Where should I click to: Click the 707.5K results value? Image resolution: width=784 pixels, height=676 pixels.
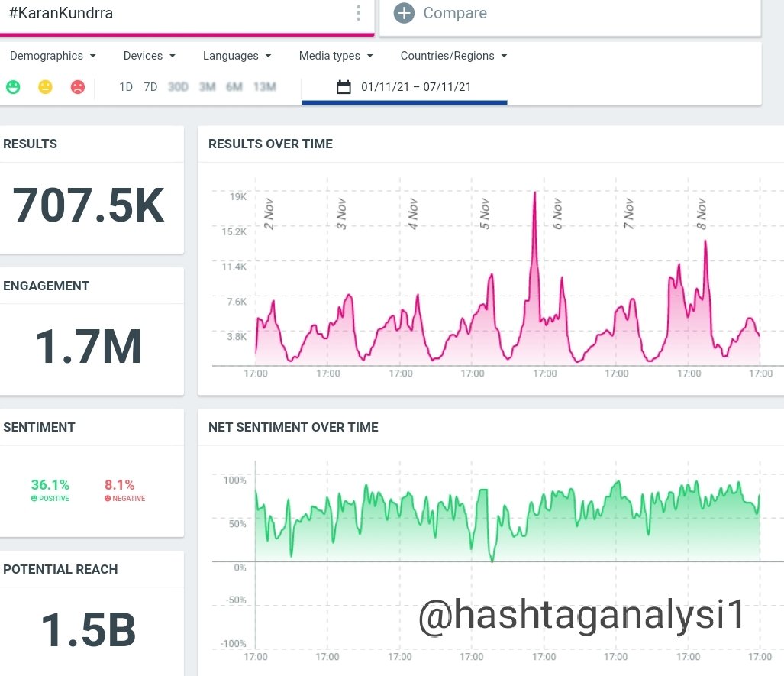coord(89,205)
